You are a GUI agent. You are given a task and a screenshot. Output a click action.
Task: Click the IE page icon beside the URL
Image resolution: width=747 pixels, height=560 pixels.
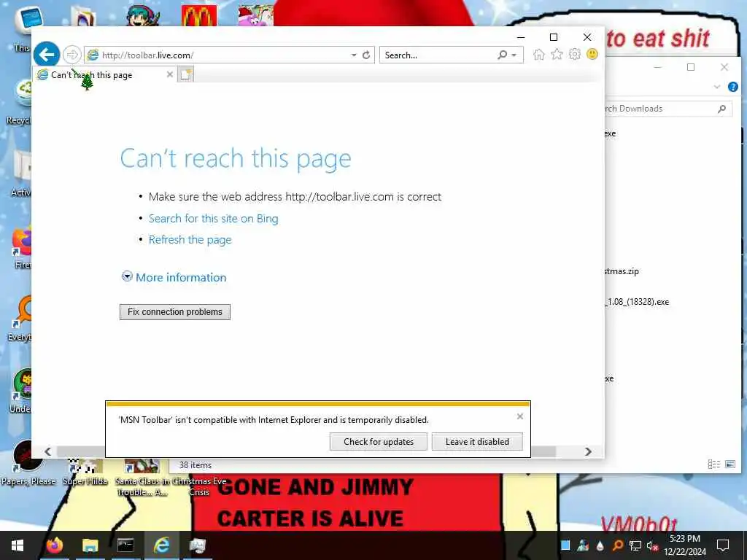point(93,55)
